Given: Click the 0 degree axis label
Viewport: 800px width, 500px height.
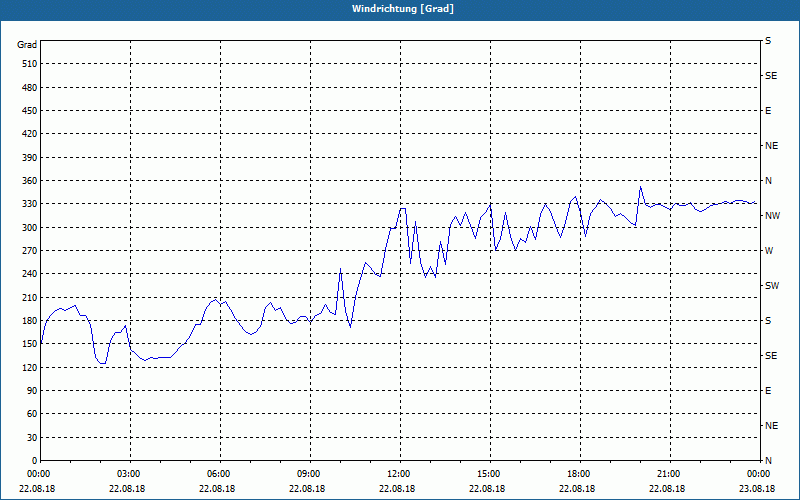Looking at the screenshot, I should [x=34, y=460].
